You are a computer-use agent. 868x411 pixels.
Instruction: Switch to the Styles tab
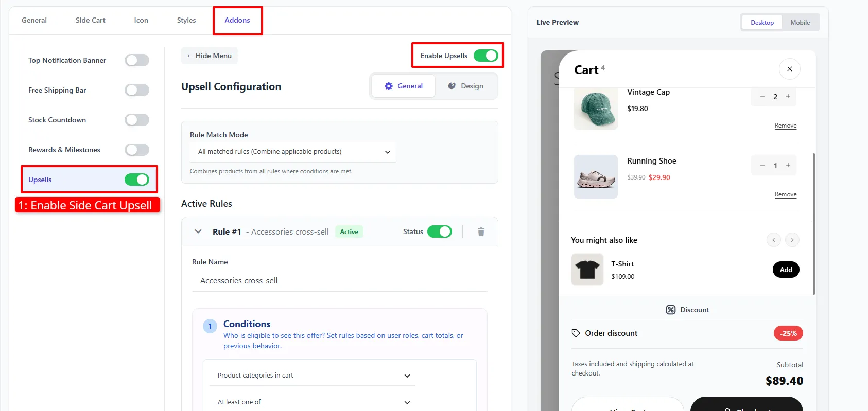tap(186, 20)
